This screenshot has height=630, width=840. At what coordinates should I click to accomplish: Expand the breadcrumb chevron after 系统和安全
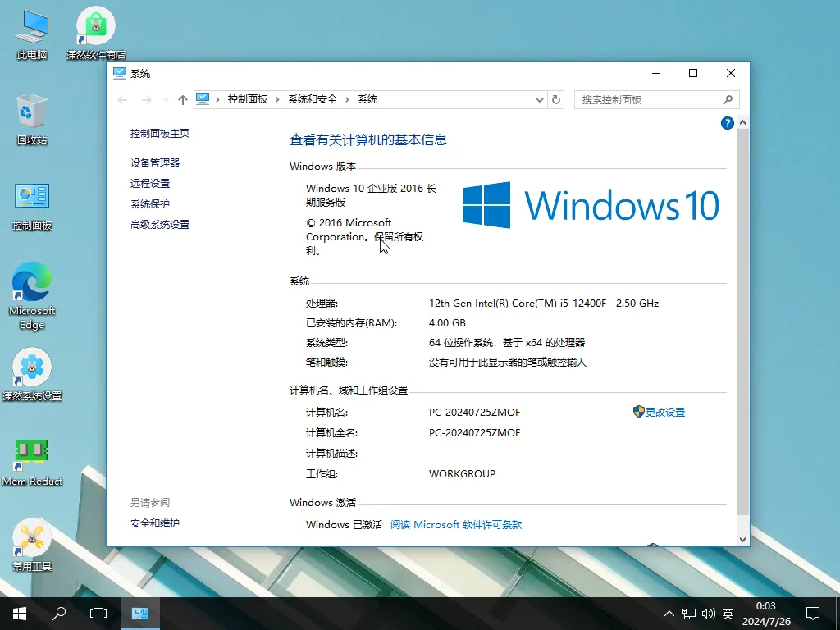coord(347,98)
